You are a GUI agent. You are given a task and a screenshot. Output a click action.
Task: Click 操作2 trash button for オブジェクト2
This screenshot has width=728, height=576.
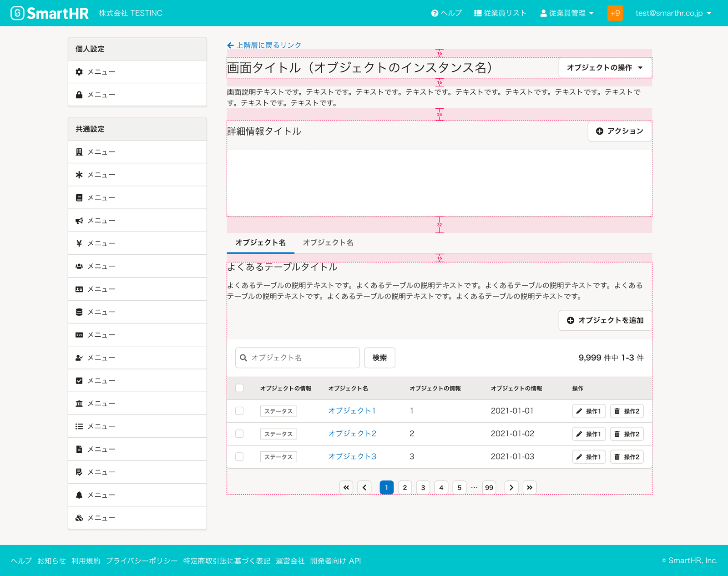tap(627, 434)
